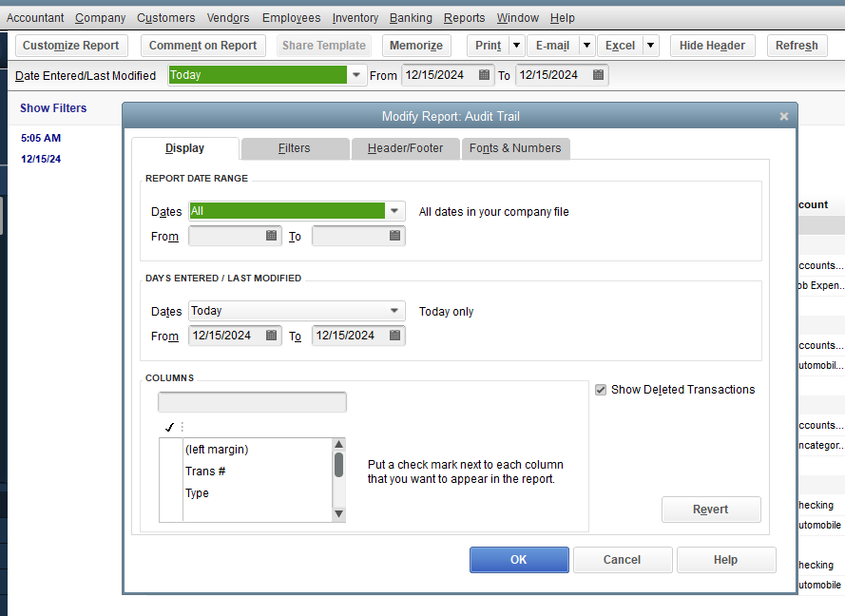The height and width of the screenshot is (616, 845).
Task: Expand Report Date Range Dates dropdown showing All
Action: click(x=394, y=211)
